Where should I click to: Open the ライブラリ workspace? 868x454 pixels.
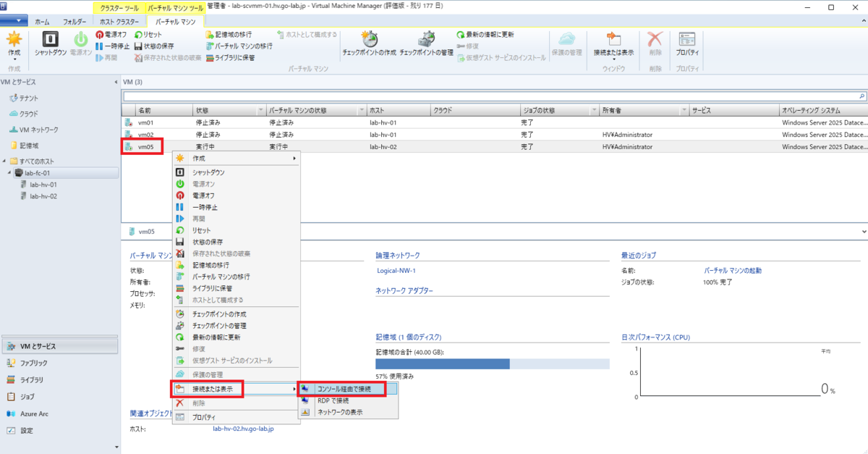[x=59, y=380]
